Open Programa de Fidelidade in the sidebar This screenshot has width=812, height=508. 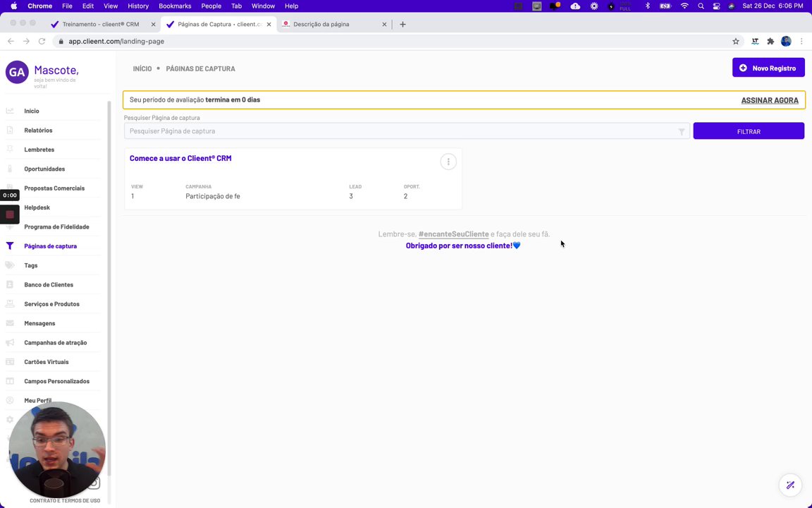56,226
